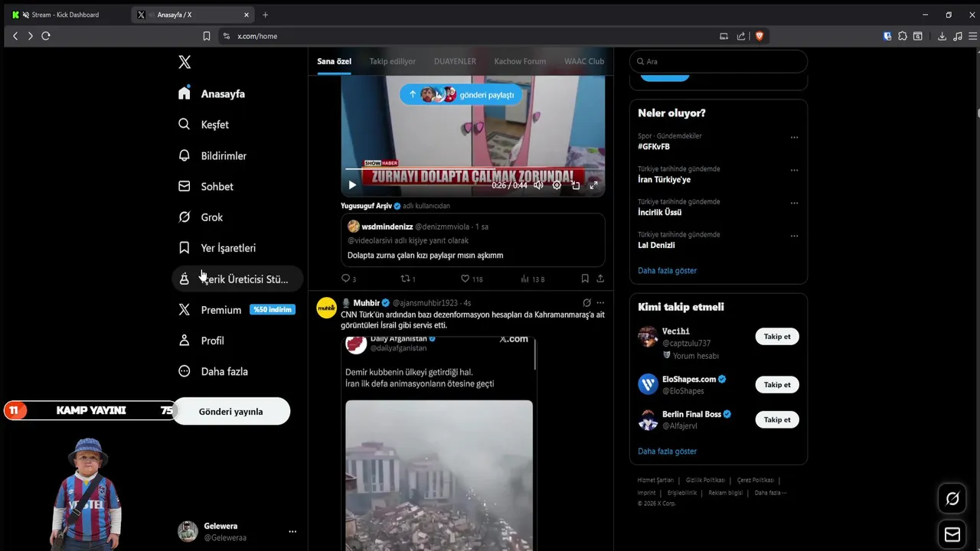Expand video to fullscreen
This screenshot has width=980, height=551.
593,185
